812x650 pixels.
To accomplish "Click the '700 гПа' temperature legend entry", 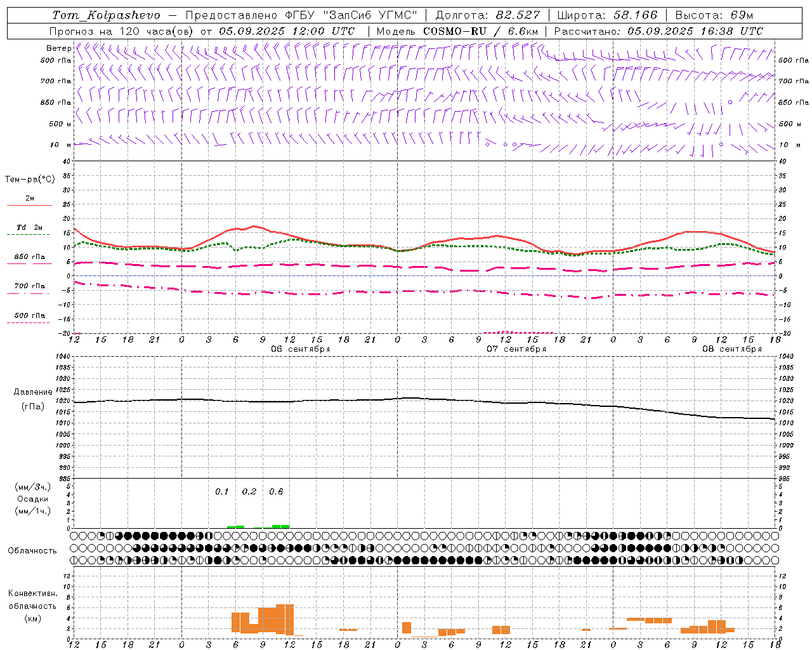I will [x=30, y=286].
